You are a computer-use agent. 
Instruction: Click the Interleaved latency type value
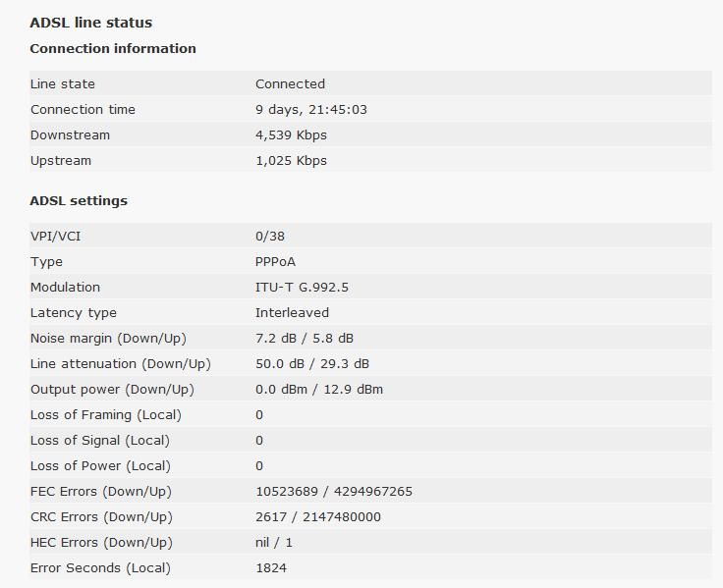292,313
